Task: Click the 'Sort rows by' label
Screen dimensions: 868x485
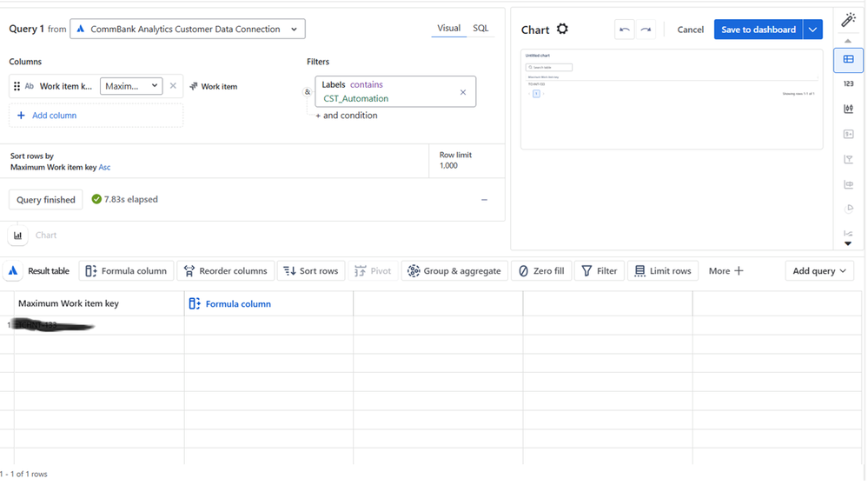Action: [x=31, y=156]
